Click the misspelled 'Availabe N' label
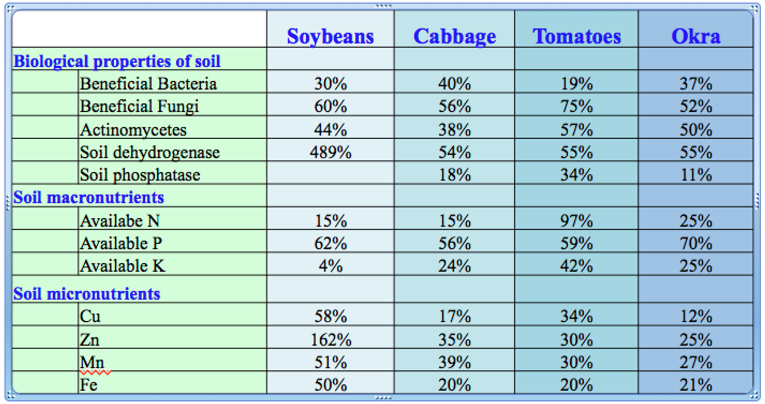Viewport: 765px width, 404px height. 120,221
